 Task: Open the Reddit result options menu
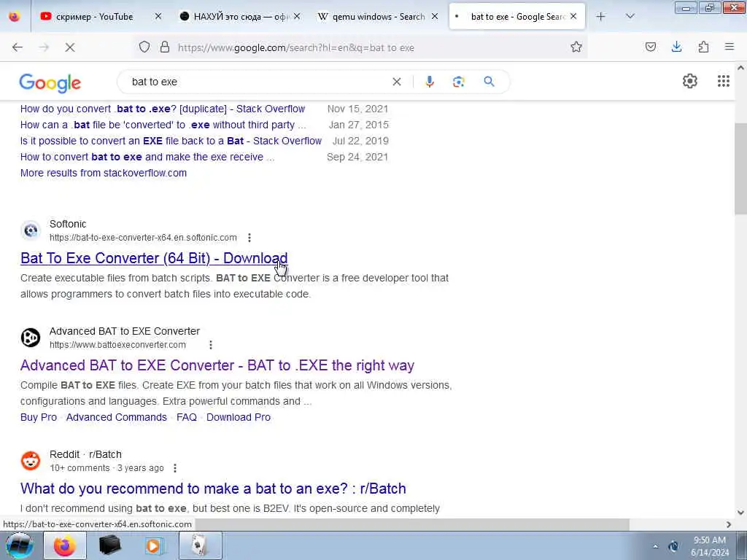[x=175, y=468]
